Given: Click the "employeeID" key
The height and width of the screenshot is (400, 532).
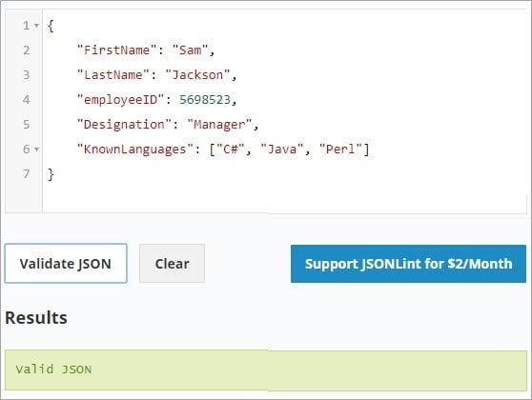Looking at the screenshot, I should tap(121, 100).
